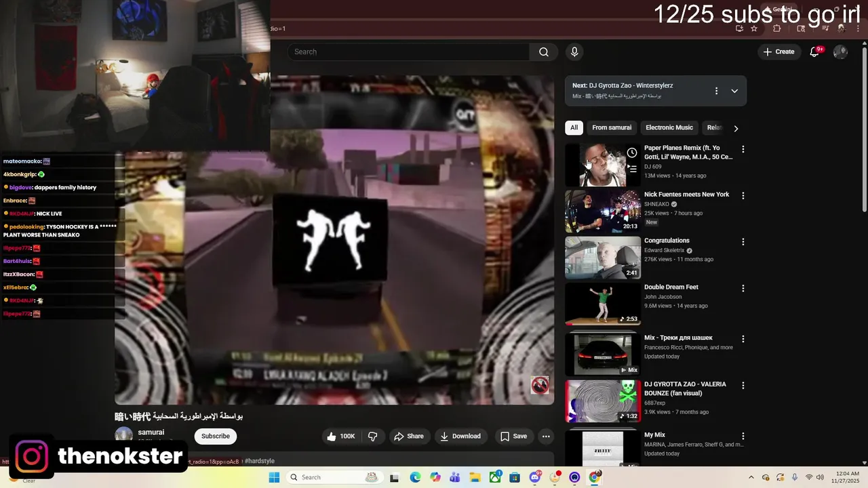Activate voice search microphone icon
Viewport: 868px width, 488px height.
pyautogui.click(x=574, y=52)
